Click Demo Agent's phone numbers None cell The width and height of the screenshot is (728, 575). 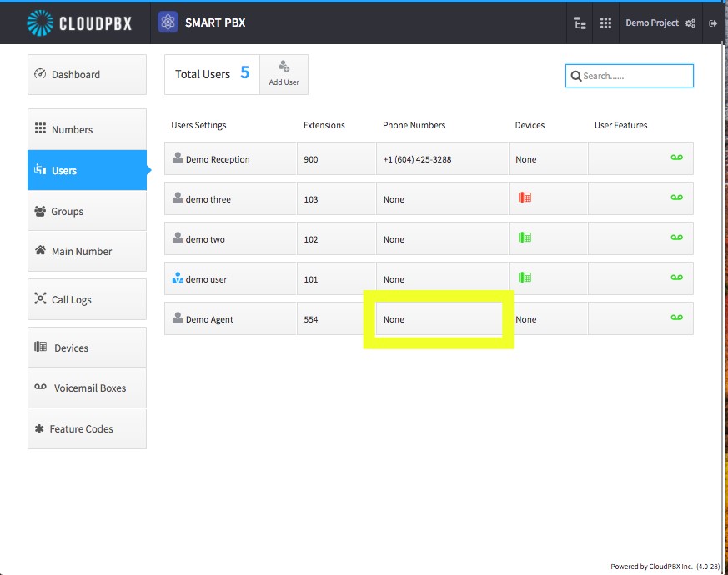[443, 318]
